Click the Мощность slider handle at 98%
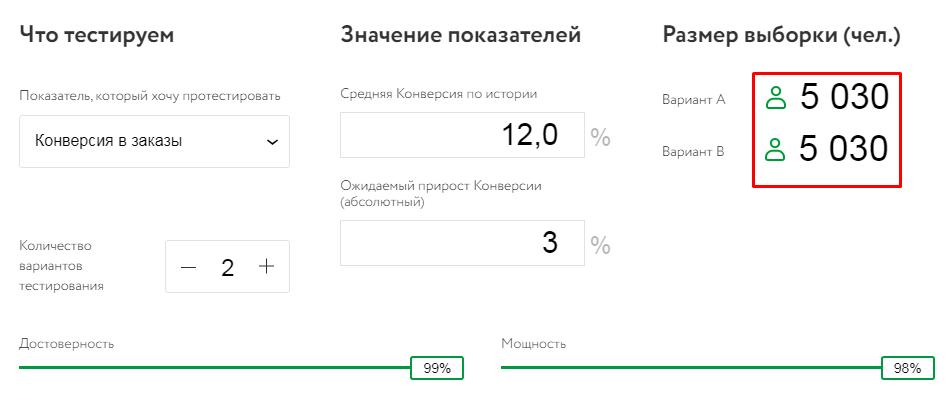Screen dimensions: 950x402 (907, 368)
